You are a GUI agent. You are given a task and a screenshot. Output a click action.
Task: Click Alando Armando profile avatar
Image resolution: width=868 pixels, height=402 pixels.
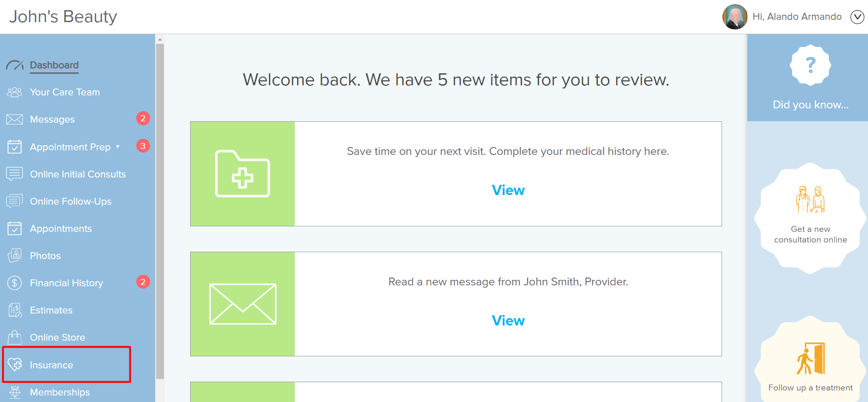735,17
